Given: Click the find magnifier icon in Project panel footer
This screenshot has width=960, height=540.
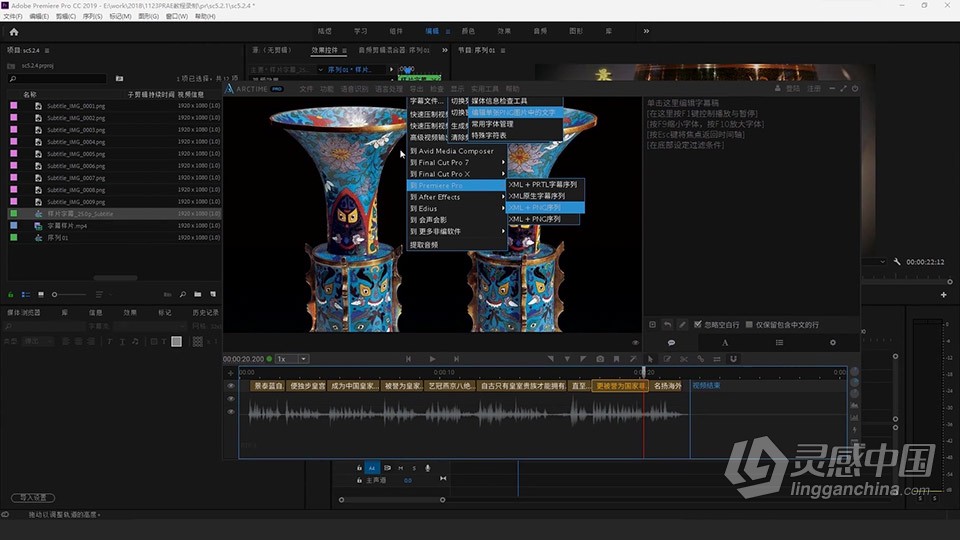Looking at the screenshot, I should 182,294.
